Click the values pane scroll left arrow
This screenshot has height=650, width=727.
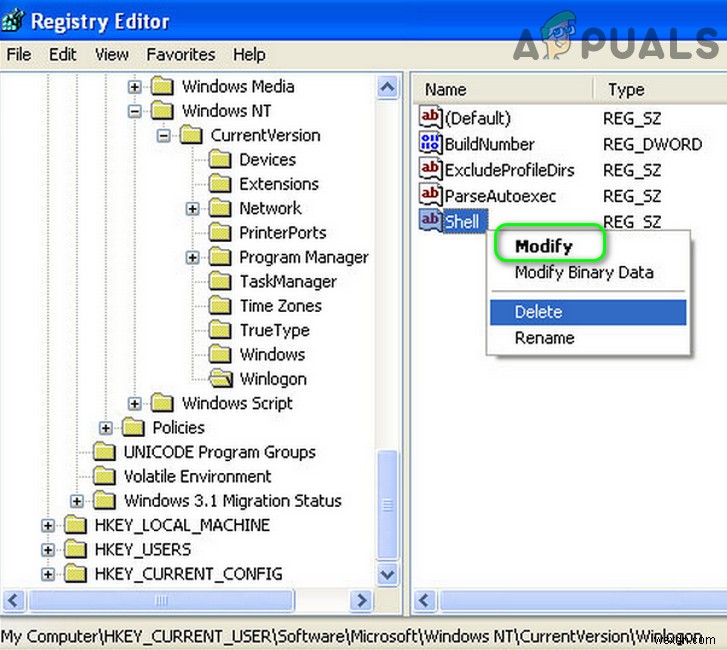point(424,601)
